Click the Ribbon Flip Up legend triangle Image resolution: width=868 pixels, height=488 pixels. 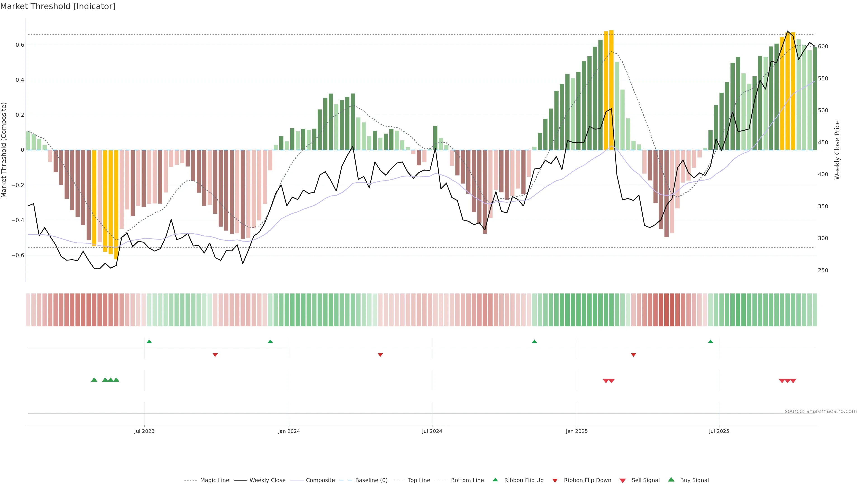click(495, 480)
